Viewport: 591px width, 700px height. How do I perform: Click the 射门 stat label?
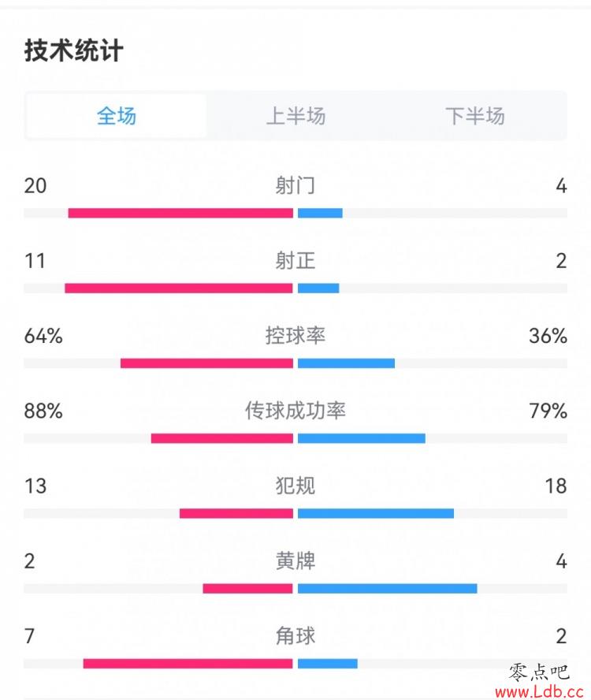click(x=295, y=185)
